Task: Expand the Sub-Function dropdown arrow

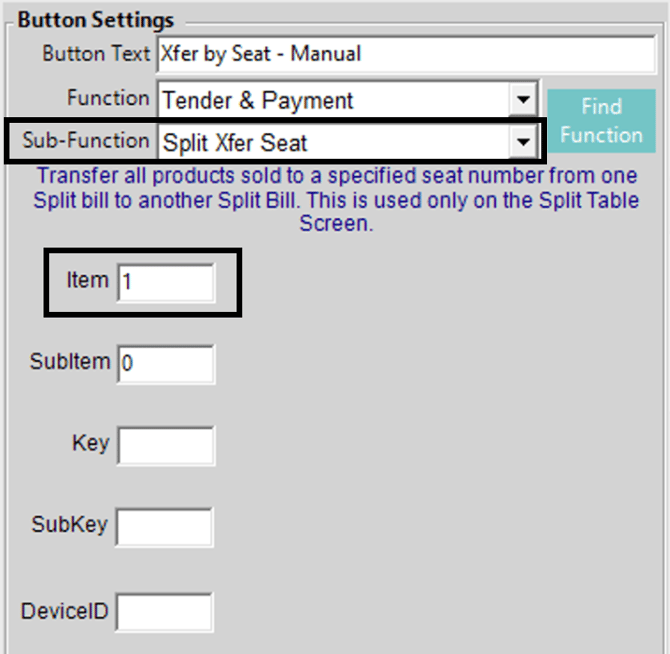Action: pos(522,143)
